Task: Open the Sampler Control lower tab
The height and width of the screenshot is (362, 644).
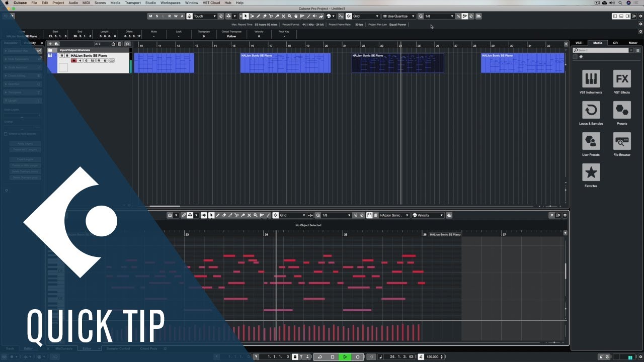Action: click(118, 348)
